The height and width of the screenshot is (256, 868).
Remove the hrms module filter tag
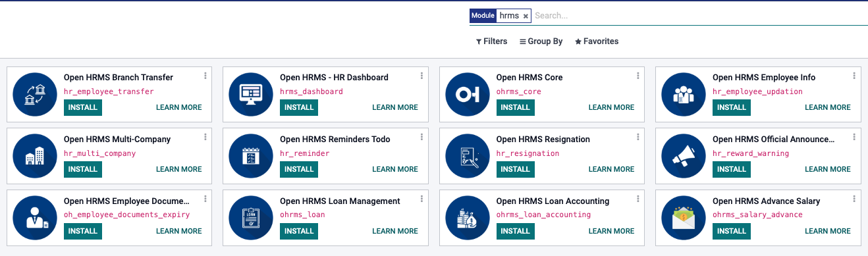526,16
